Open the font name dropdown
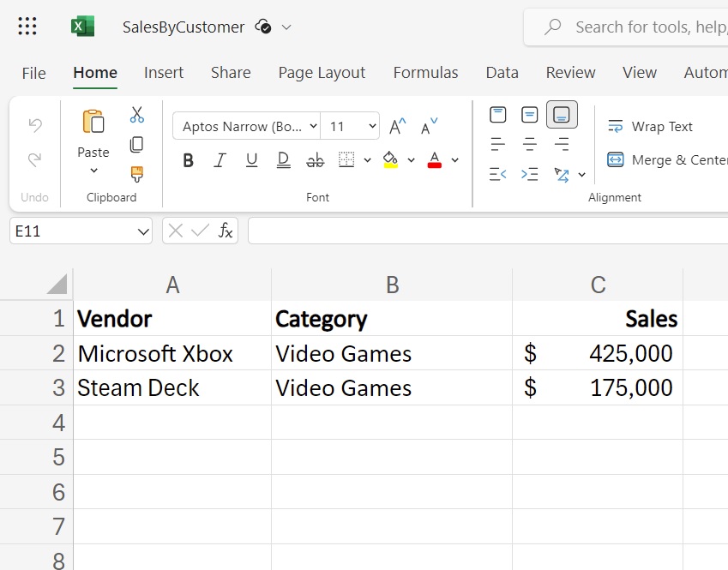 coord(312,126)
